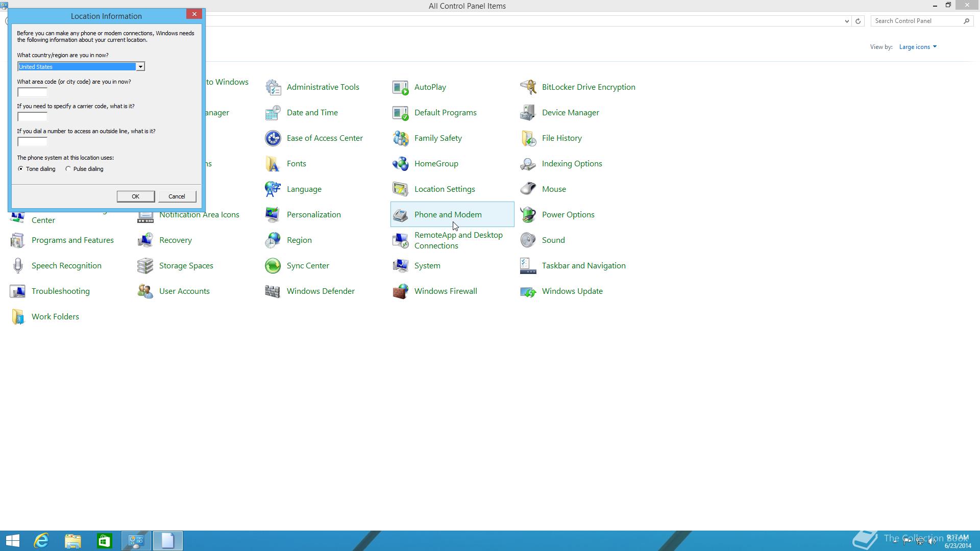Image resolution: width=980 pixels, height=551 pixels.
Task: Open the Sound speaker icon
Action: click(x=528, y=240)
